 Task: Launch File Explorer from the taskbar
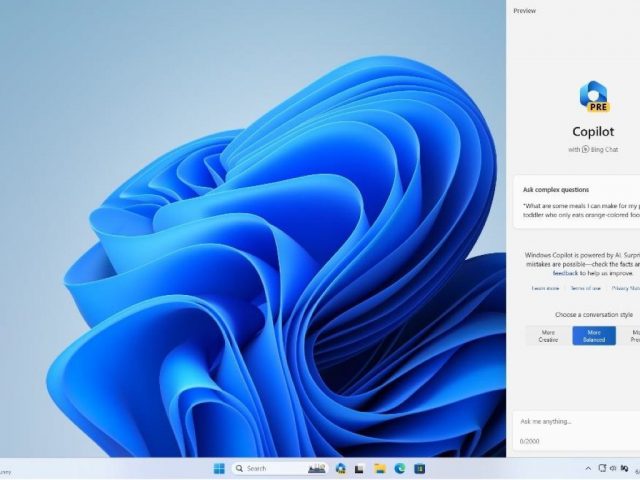pos(380,469)
